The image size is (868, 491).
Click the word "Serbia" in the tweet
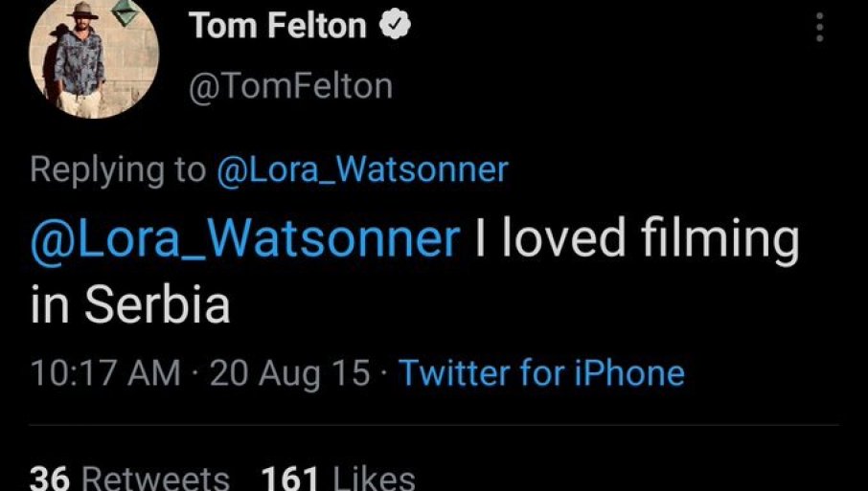click(157, 304)
